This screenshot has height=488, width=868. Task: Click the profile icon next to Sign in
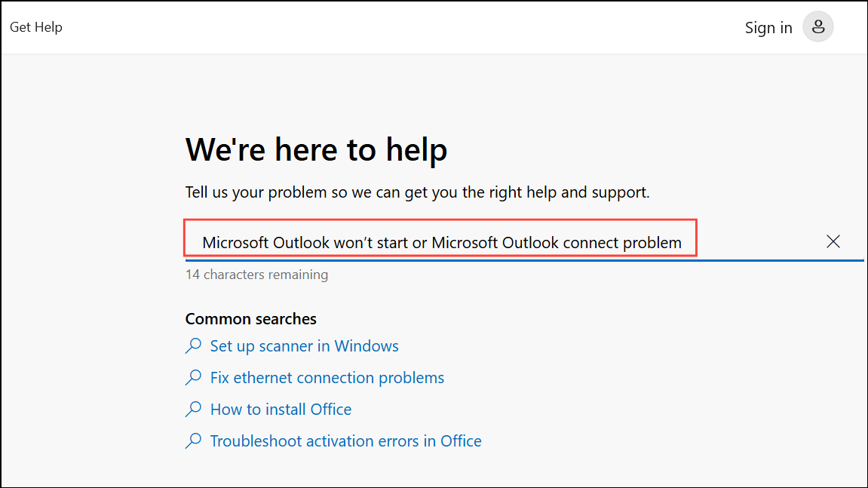tap(818, 27)
